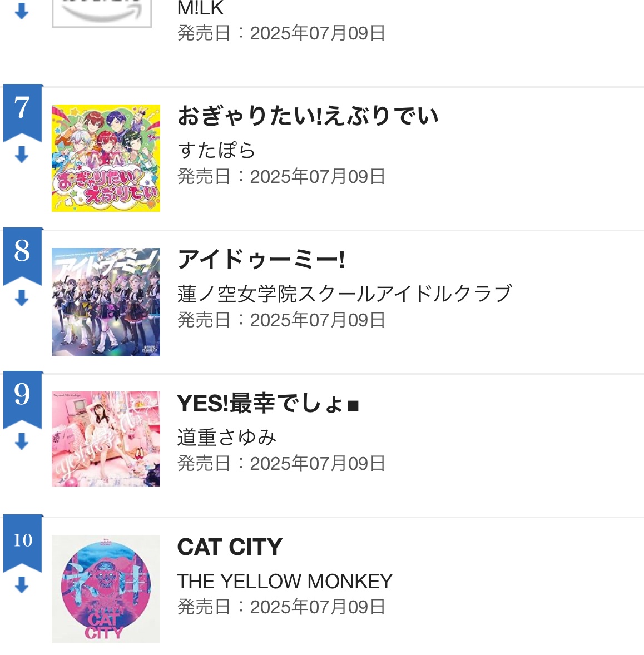
Task: Click down arrow under rank 10
Action: (22, 585)
